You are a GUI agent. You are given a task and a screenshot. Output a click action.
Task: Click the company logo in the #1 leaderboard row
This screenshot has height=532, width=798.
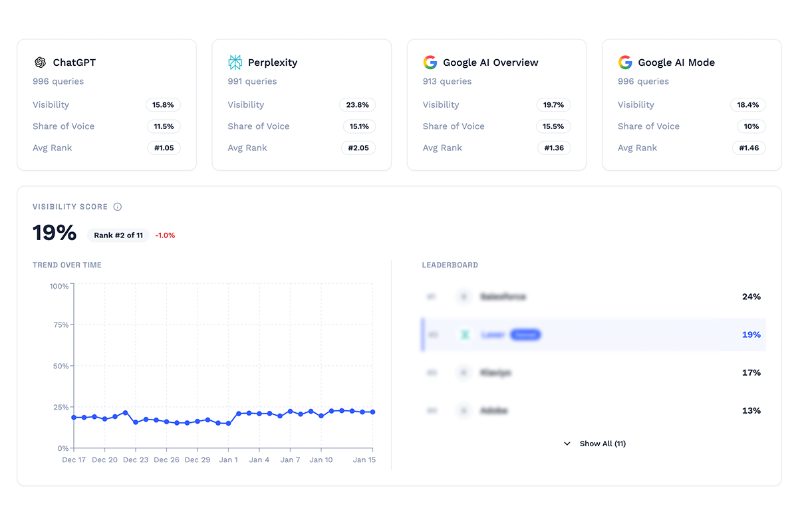(464, 297)
